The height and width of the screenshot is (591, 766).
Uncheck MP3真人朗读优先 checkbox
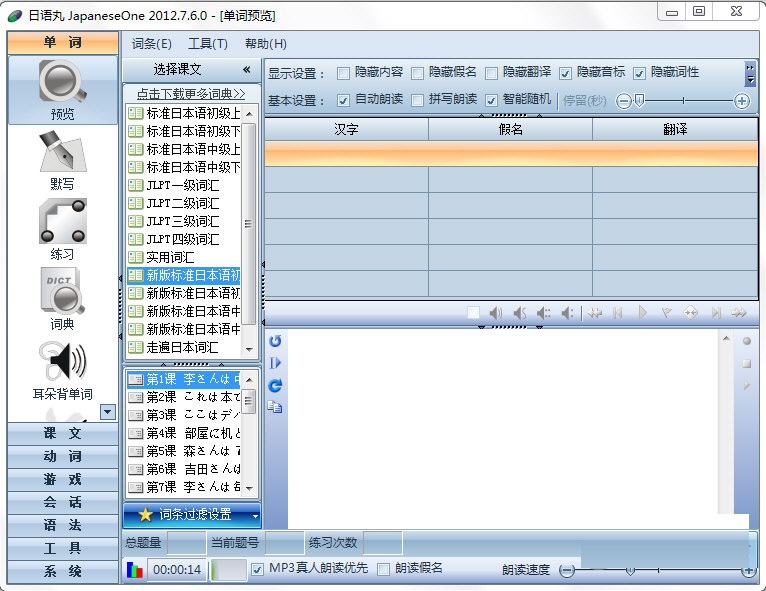257,569
